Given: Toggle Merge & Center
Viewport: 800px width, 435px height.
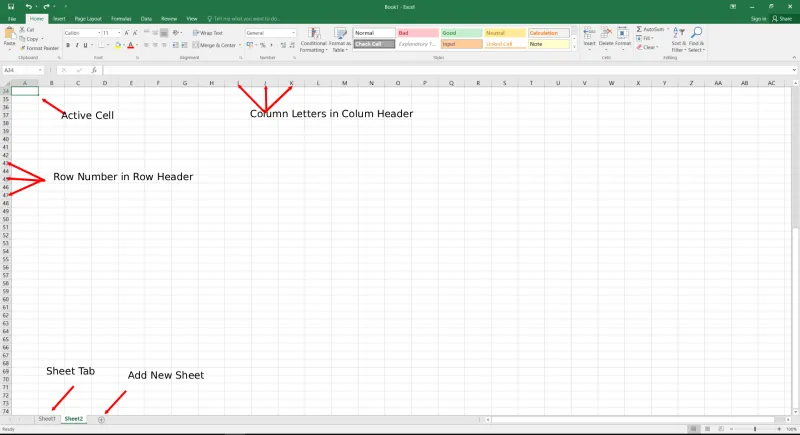Looking at the screenshot, I should [x=214, y=45].
